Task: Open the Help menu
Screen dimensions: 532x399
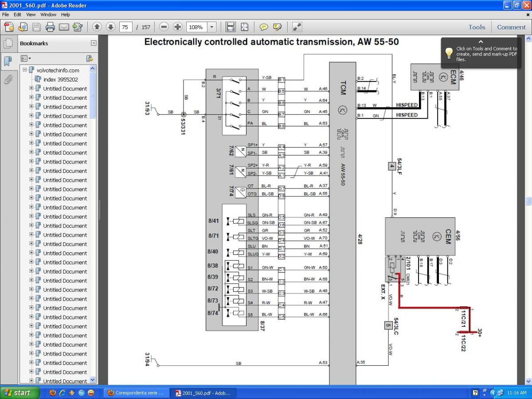Action: coord(66,15)
